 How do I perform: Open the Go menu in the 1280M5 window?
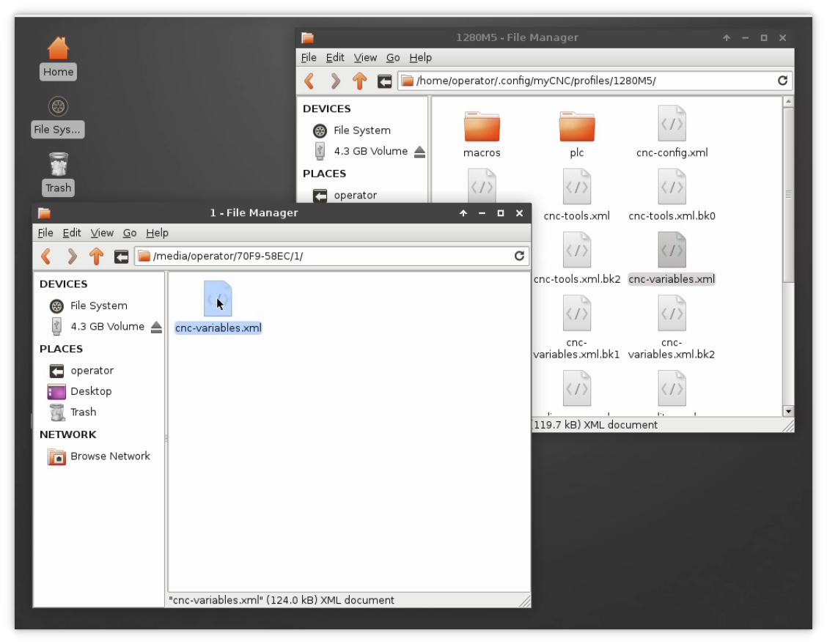point(393,57)
